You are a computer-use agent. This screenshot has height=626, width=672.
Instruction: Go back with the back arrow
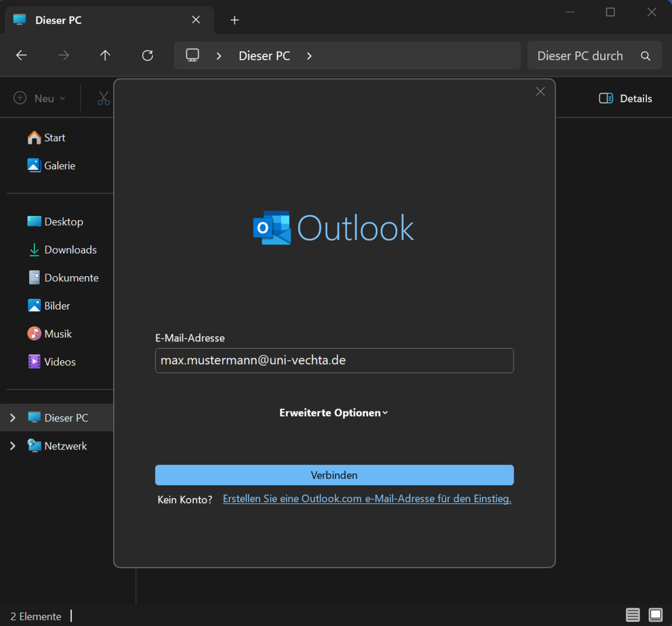pos(21,55)
